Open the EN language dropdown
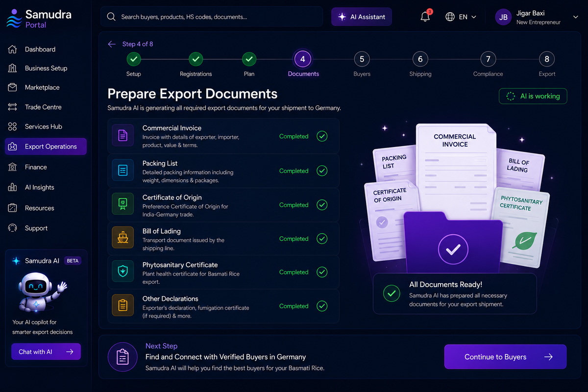Viewport: 588px width, 392px height. 461,17
